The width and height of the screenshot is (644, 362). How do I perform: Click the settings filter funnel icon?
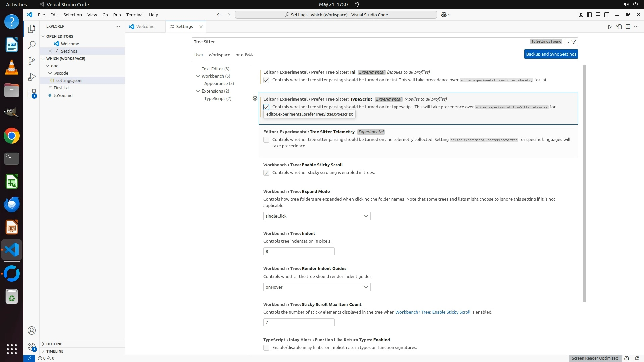(x=574, y=42)
